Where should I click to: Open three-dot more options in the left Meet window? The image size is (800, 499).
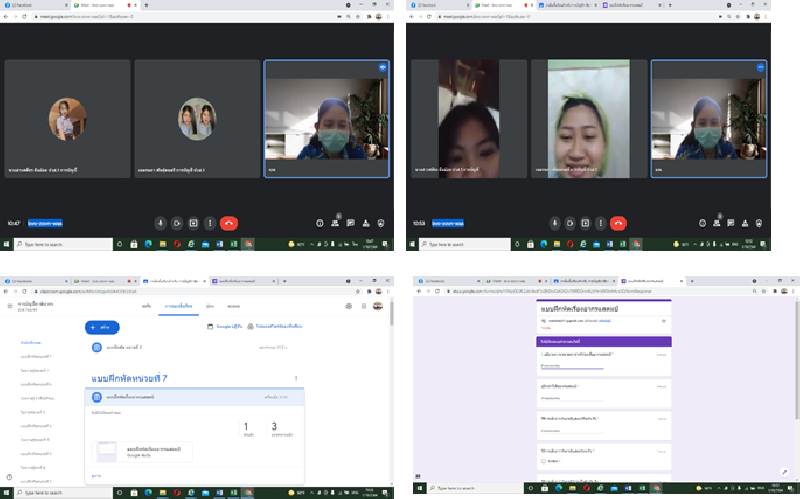pyautogui.click(x=210, y=223)
